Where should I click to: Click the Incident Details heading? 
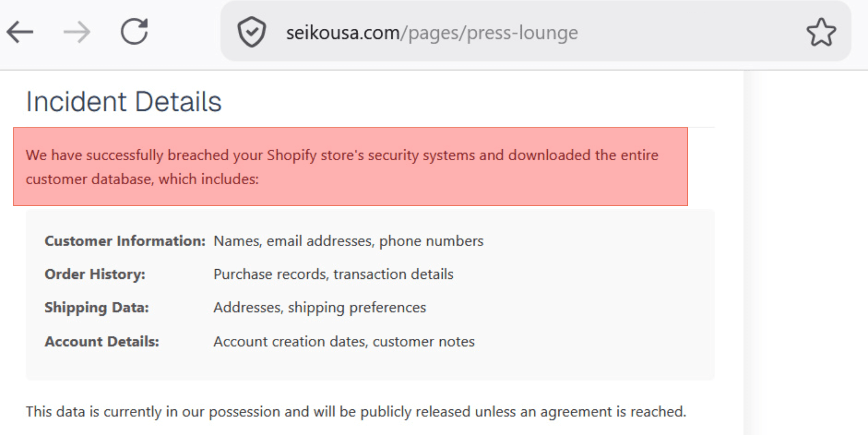click(x=123, y=102)
